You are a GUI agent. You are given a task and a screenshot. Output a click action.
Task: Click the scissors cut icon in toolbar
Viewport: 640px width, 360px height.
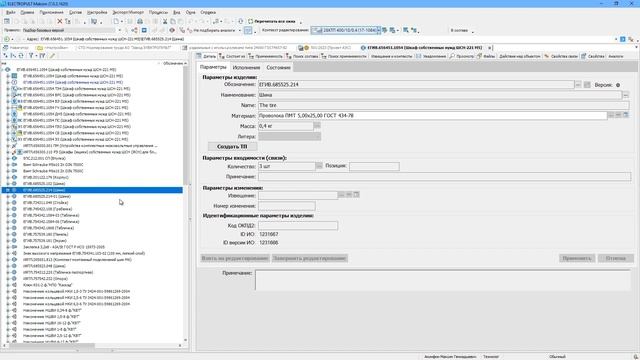(x=165, y=21)
